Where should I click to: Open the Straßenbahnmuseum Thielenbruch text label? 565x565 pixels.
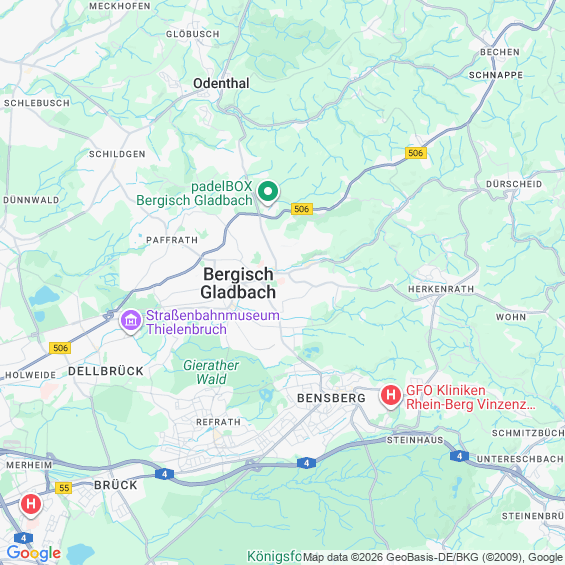[213, 322]
